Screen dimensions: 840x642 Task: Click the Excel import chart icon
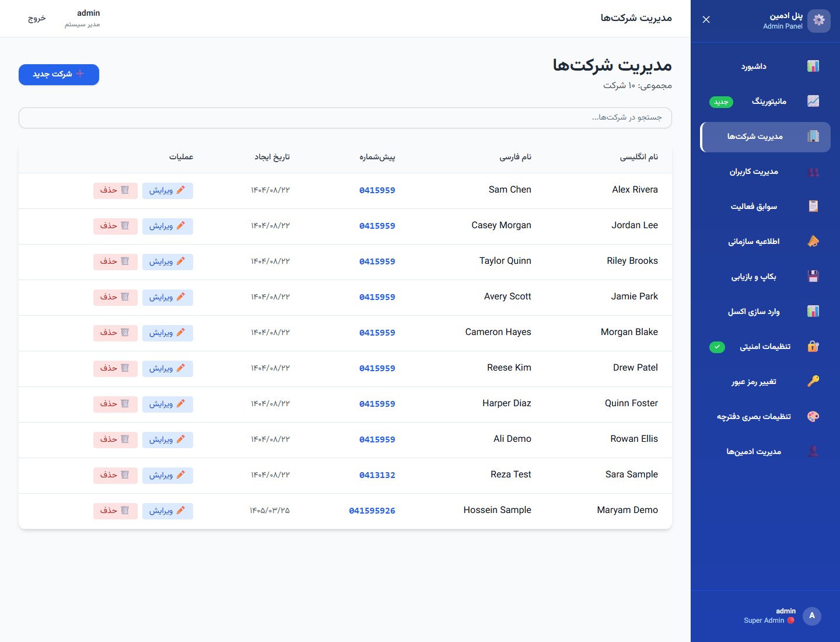pyautogui.click(x=813, y=312)
